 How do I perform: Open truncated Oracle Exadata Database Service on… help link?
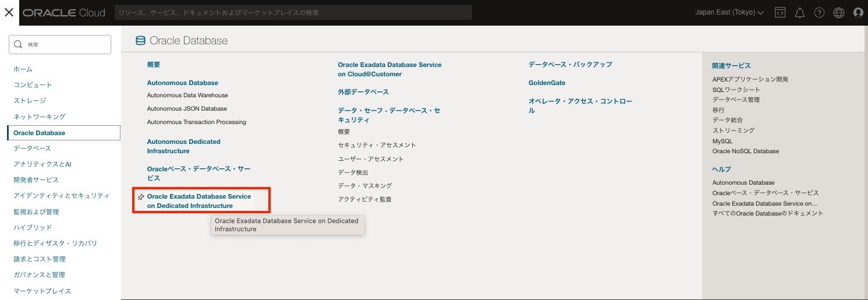766,203
